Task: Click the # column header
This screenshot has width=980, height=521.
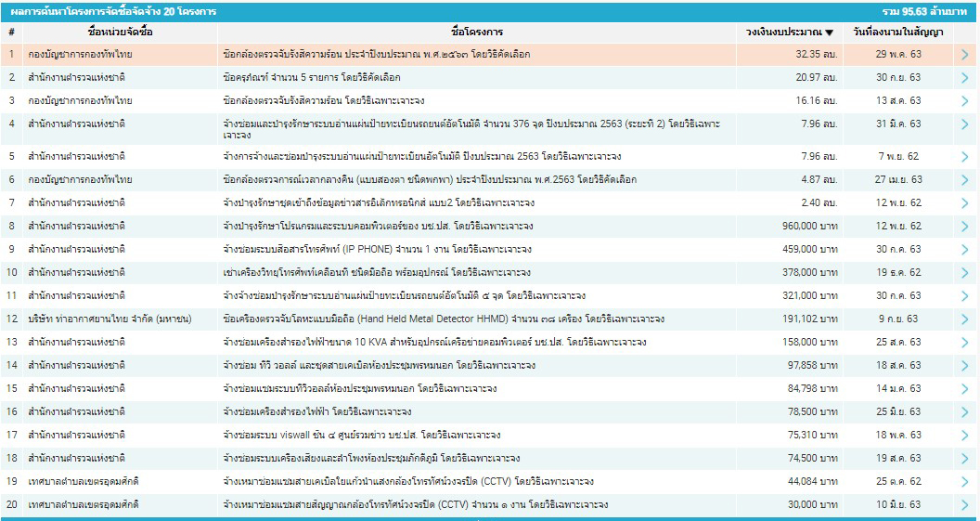Action: click(11, 33)
